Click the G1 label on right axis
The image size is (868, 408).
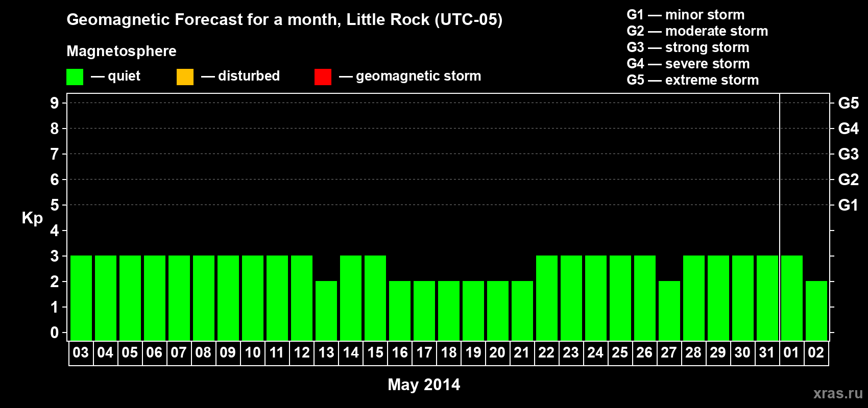click(x=848, y=205)
